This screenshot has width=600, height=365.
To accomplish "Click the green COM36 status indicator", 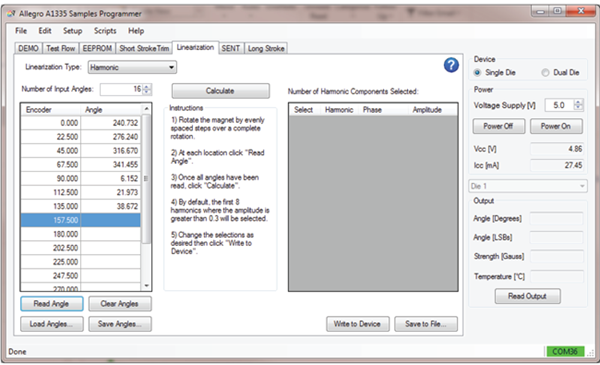I will 565,351.
